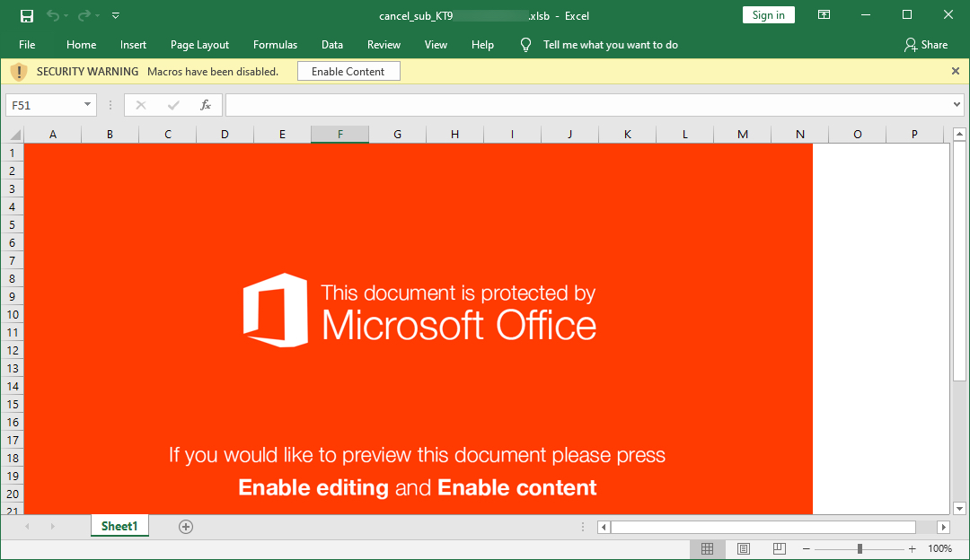Click into the formula bar input
Viewport: 970px width, 560px height.
coord(588,105)
